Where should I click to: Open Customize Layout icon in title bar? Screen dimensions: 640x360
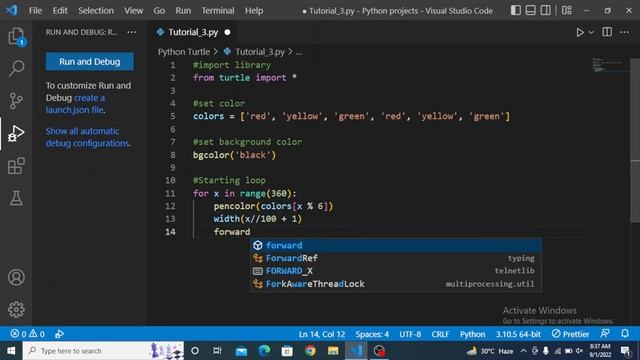pyautogui.click(x=567, y=10)
